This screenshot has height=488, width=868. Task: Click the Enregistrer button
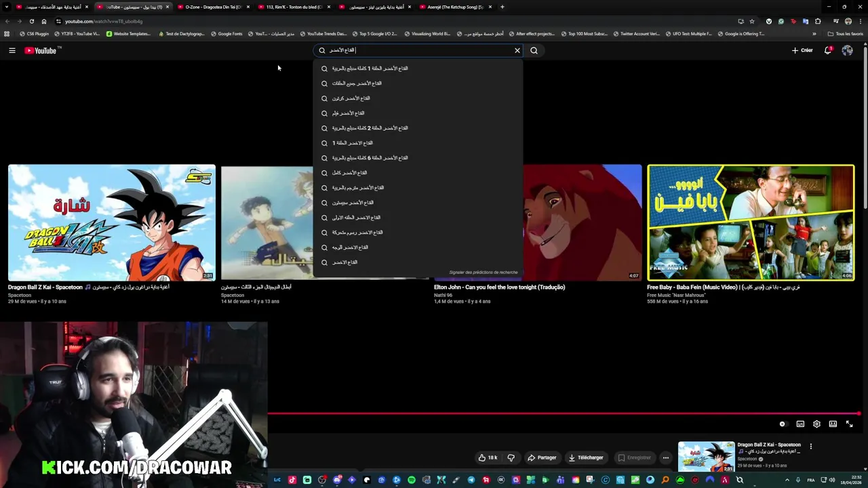pos(634,457)
